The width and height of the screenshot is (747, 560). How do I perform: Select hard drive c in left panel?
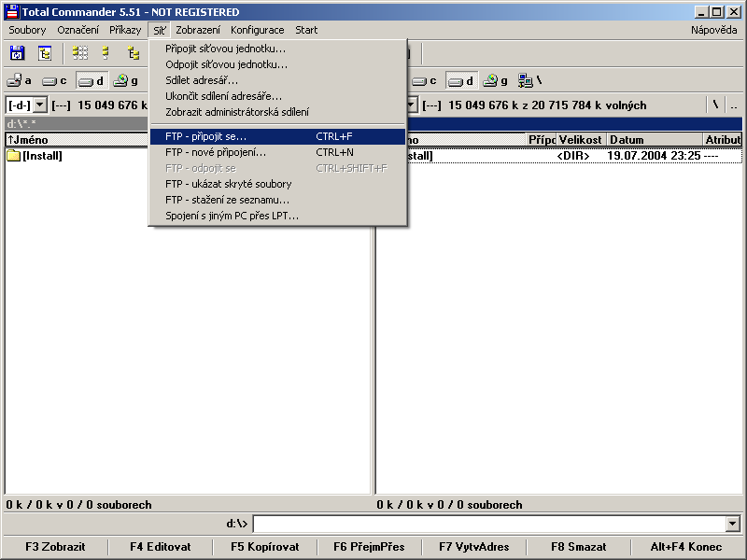pyautogui.click(x=54, y=80)
